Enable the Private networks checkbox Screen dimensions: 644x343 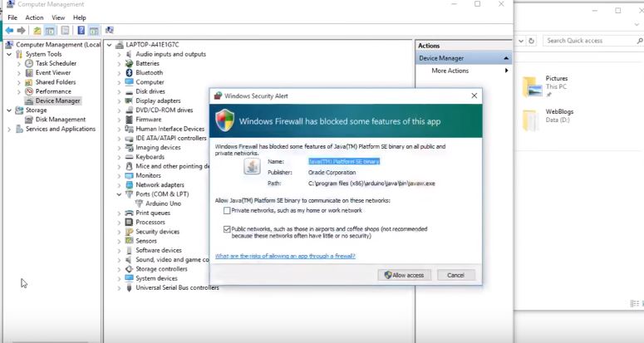pos(227,210)
